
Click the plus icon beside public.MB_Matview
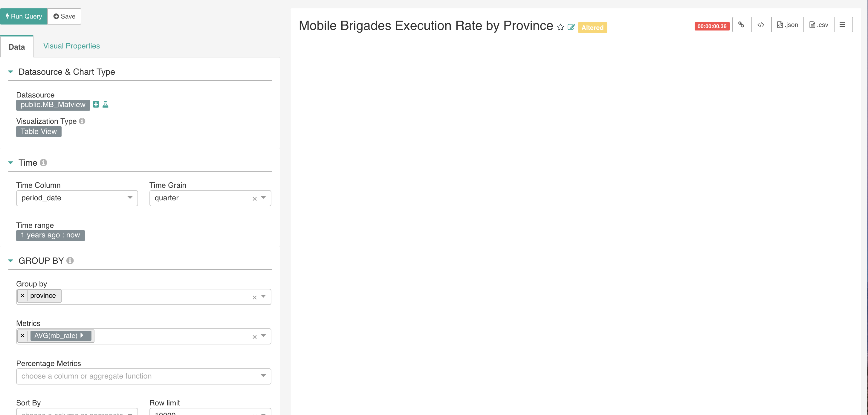[x=96, y=105]
